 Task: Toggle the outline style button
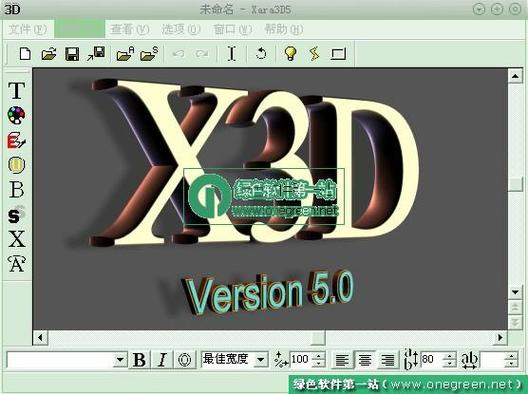tap(185, 359)
